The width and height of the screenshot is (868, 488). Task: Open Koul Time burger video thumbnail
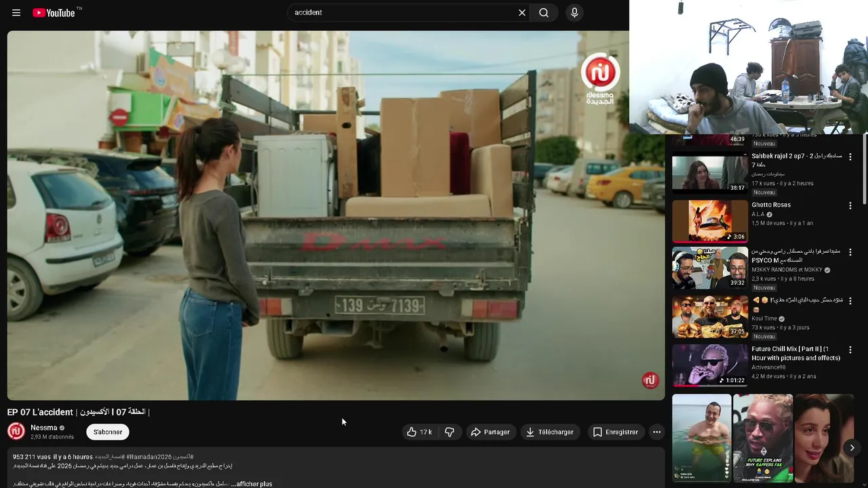pos(709,317)
